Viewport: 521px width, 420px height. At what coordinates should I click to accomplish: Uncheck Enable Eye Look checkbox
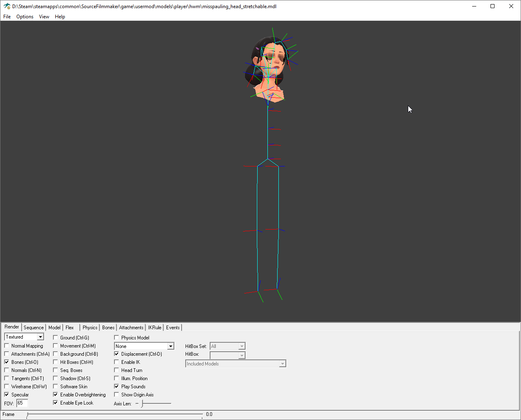pyautogui.click(x=55, y=403)
